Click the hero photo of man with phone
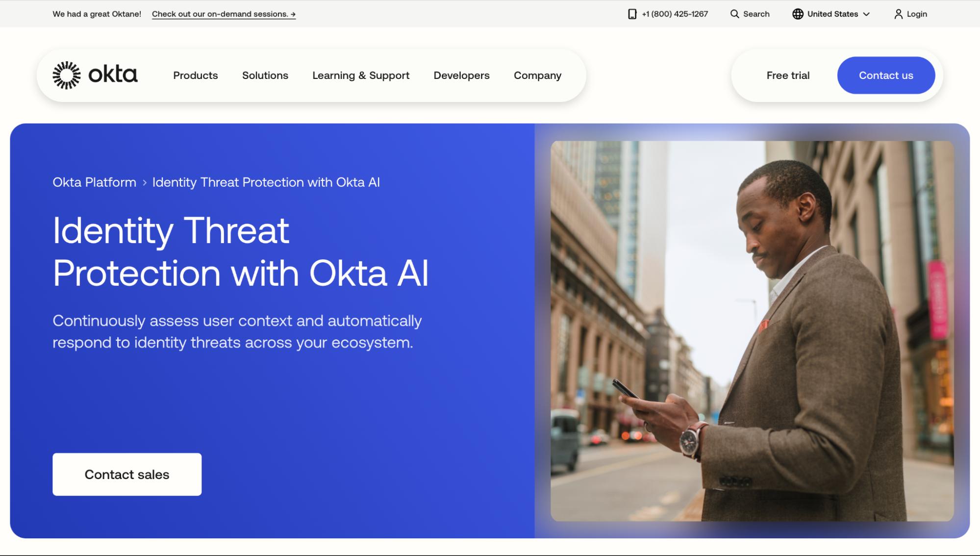The width and height of the screenshot is (980, 556). 752,331
